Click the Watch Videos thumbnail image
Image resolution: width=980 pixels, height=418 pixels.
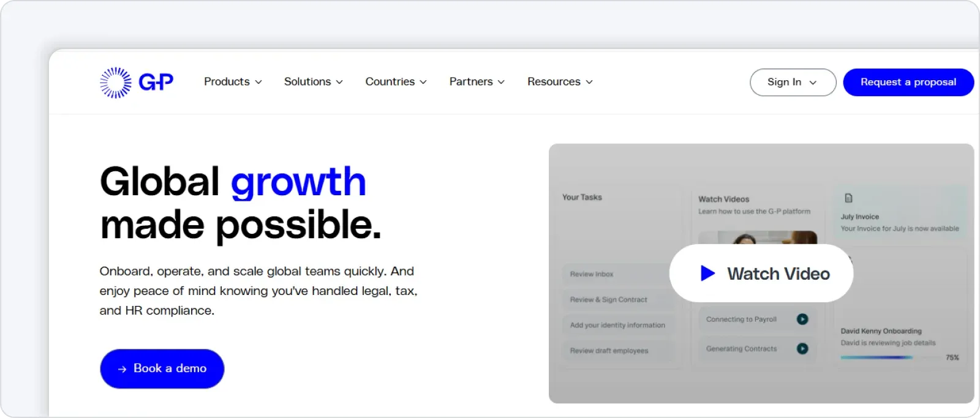coord(757,237)
